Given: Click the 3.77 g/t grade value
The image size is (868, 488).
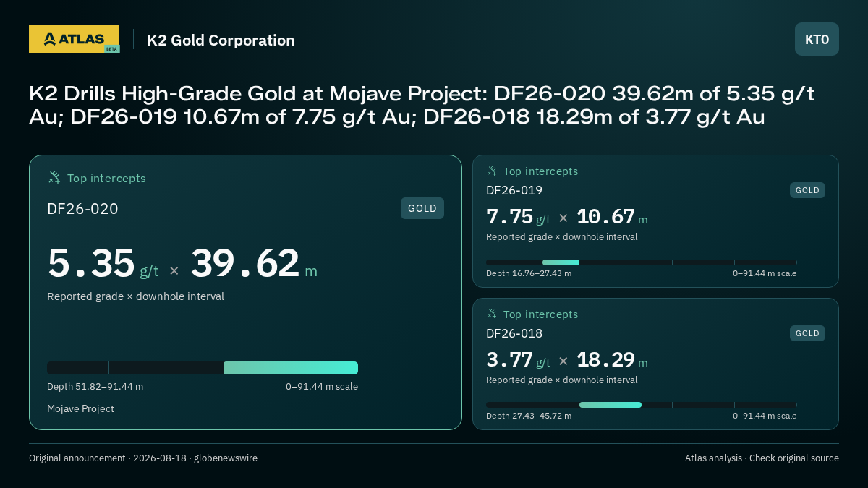Looking at the screenshot, I should tap(518, 359).
